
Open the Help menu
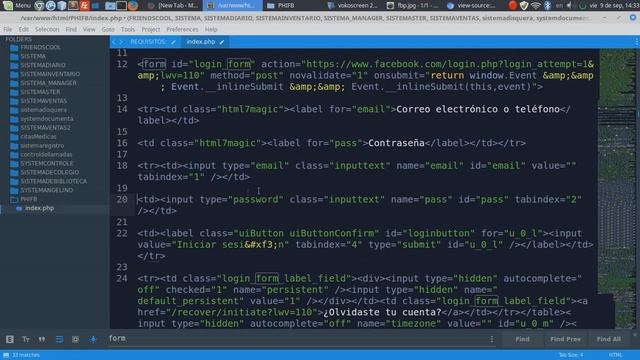point(211,29)
